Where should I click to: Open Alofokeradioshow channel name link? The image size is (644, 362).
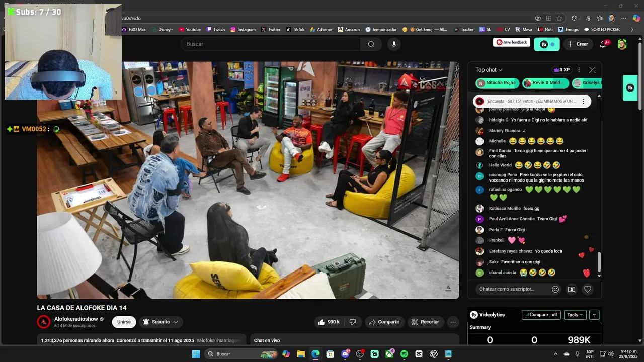click(76, 319)
